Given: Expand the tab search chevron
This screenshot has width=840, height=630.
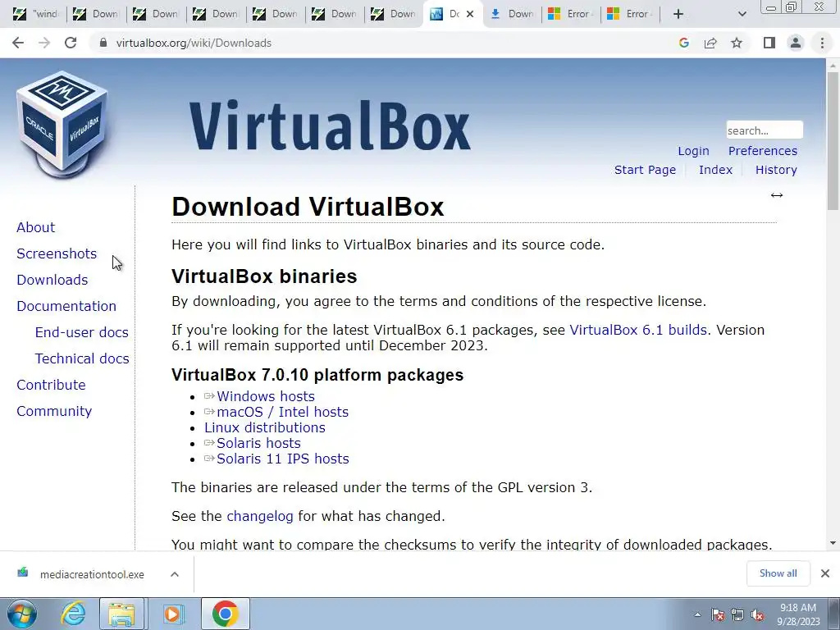Looking at the screenshot, I should 742,14.
